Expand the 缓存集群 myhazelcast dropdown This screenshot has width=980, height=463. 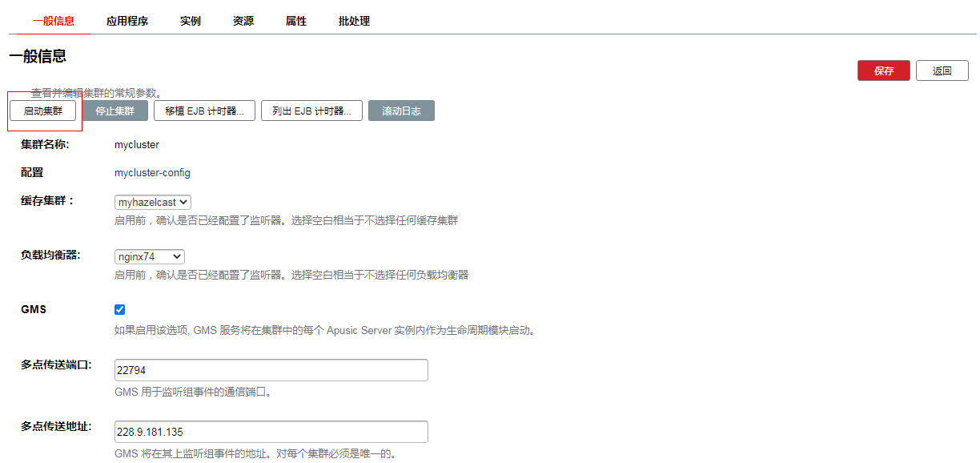pos(153,203)
